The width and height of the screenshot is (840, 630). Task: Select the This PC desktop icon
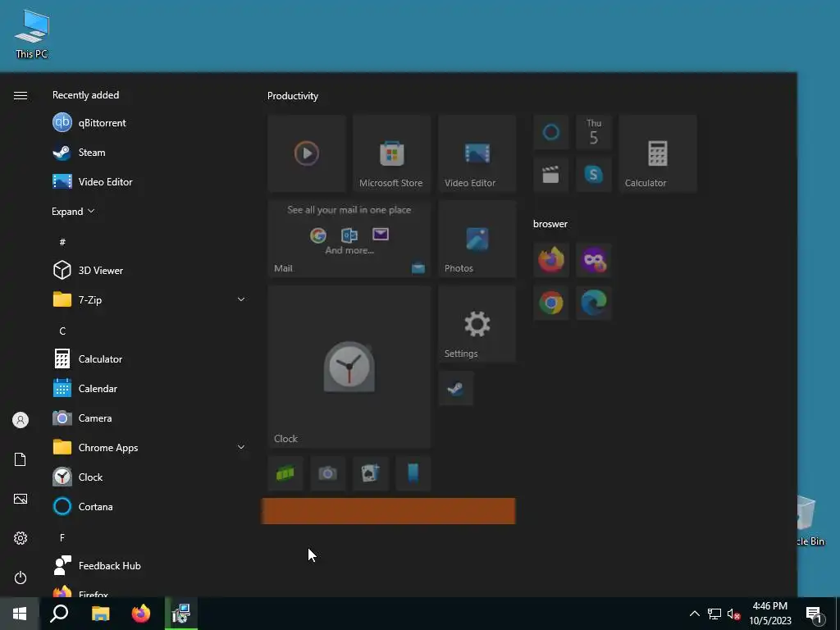pos(32,34)
